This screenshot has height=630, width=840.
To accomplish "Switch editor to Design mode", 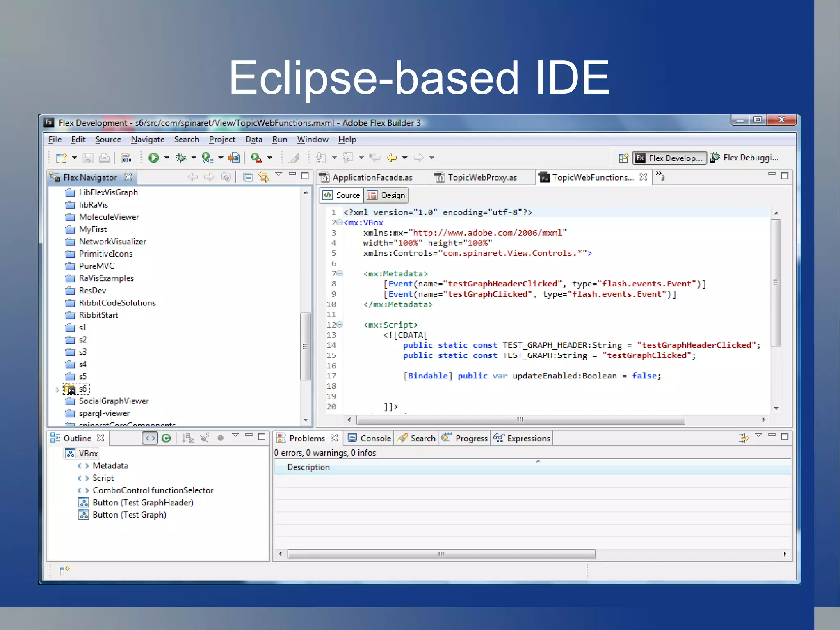I will pyautogui.click(x=386, y=195).
